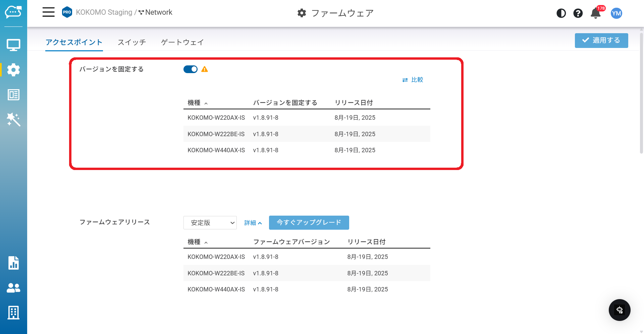
Task: Toggle dark mode contrast icon
Action: (x=561, y=13)
